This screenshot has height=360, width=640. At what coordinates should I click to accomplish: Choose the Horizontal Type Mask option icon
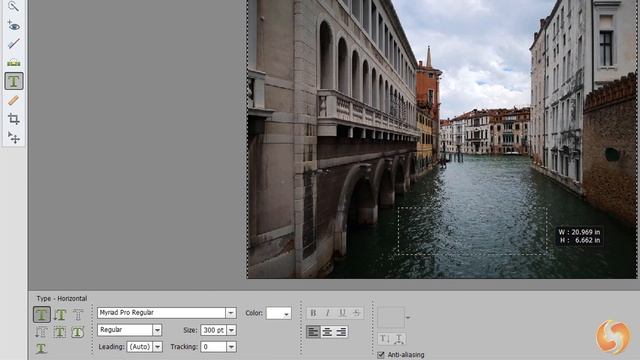(x=78, y=315)
